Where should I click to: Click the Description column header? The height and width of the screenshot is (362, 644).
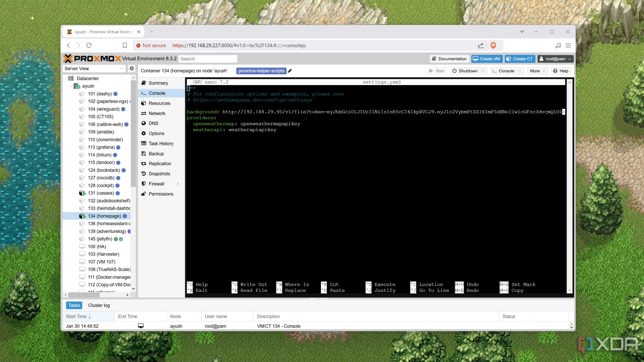click(x=376, y=316)
